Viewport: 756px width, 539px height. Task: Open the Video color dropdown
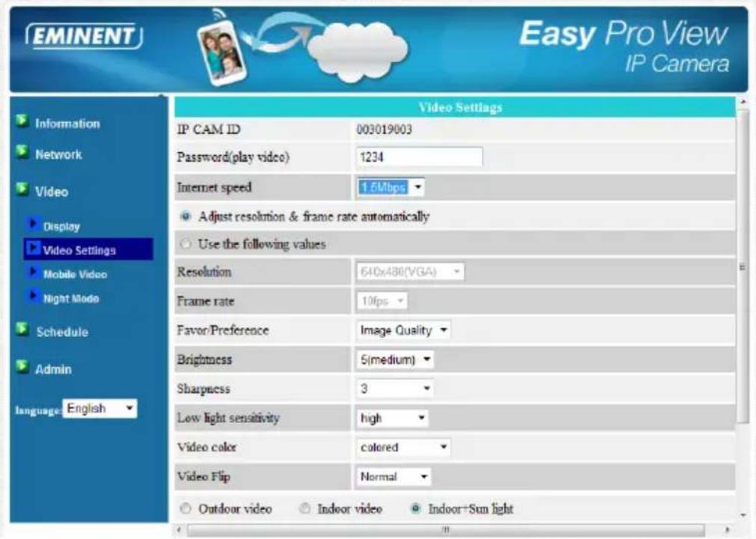point(403,448)
